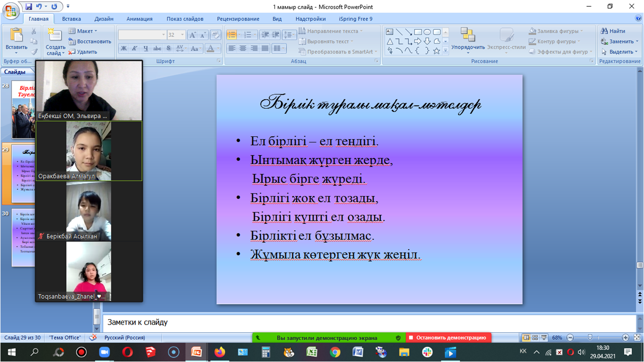Open the Анимация ribbon tab

pyautogui.click(x=139, y=19)
